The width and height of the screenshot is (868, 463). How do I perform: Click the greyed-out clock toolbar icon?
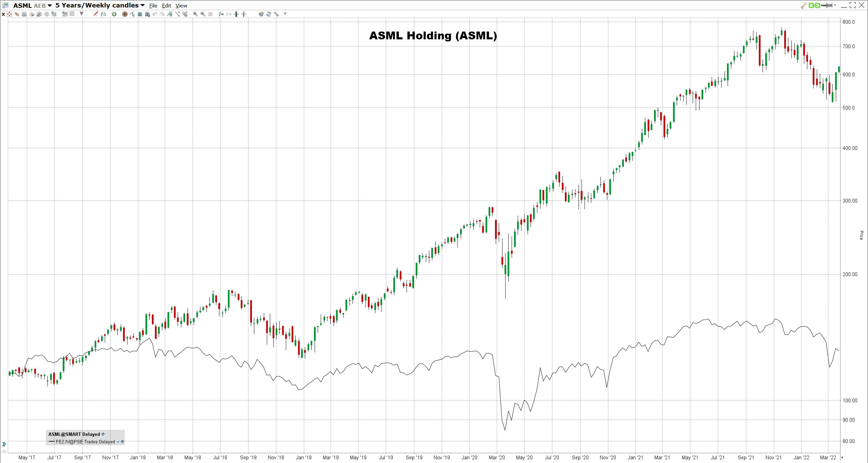46,14
